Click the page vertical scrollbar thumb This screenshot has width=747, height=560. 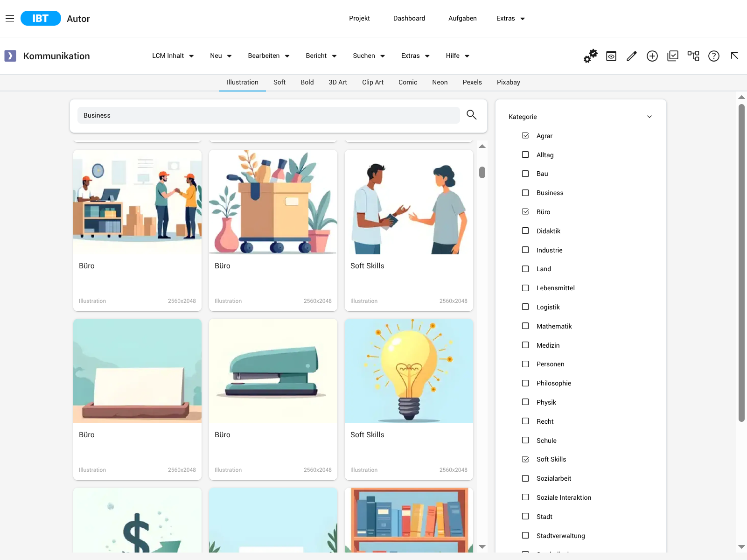(x=741, y=263)
